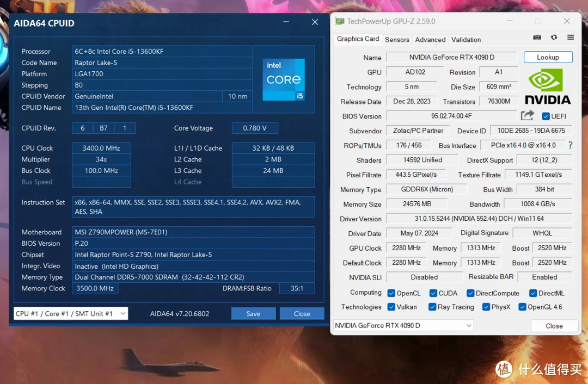
Task: Switch to the Sensors tab
Action: [x=397, y=40]
